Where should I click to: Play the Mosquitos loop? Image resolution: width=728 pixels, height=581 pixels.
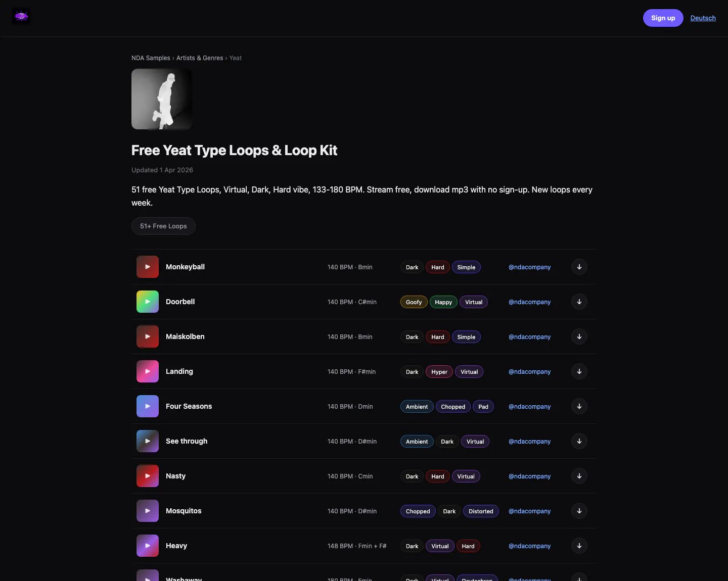coord(148,511)
